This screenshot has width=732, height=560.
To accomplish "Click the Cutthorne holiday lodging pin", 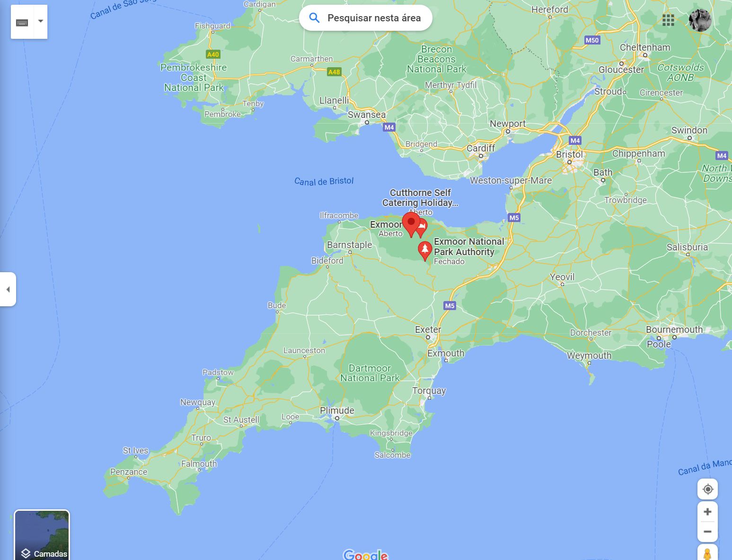I will (422, 227).
